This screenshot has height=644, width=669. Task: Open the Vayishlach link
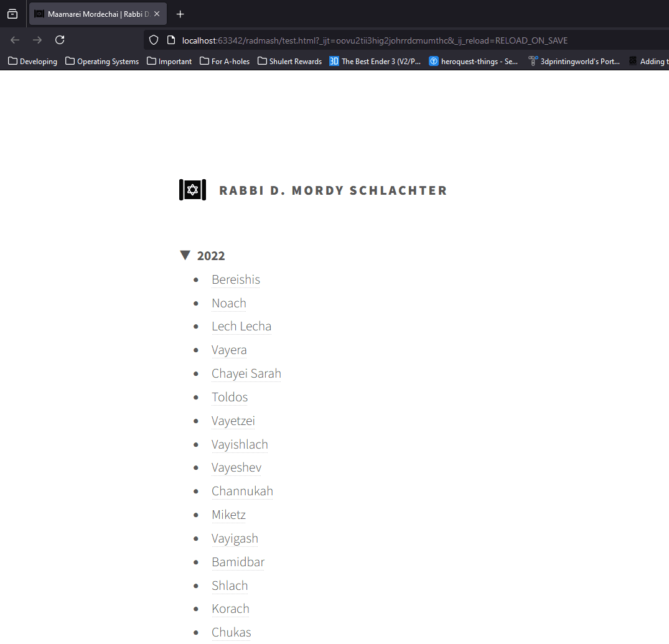pyautogui.click(x=240, y=444)
